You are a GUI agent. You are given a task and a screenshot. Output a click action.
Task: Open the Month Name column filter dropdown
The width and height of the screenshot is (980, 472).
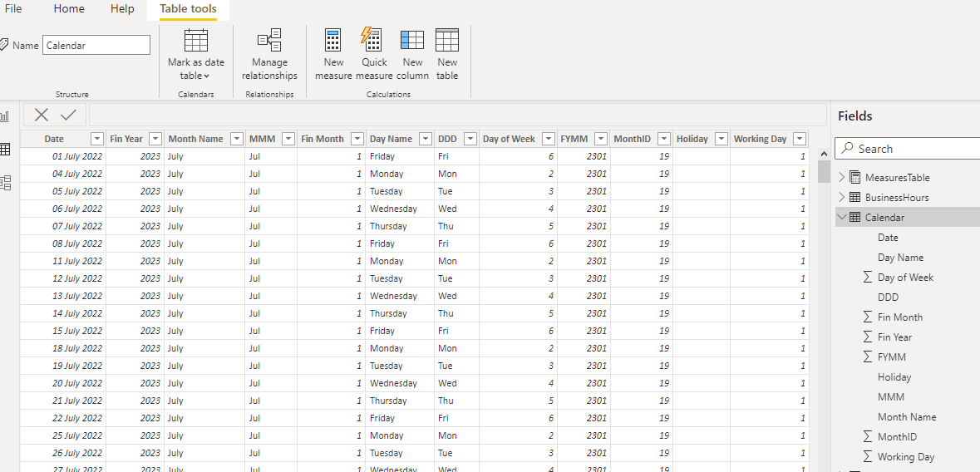237,139
